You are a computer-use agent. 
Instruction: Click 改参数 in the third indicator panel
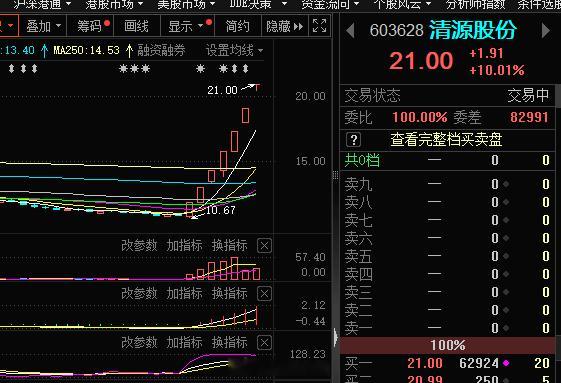[x=139, y=343]
